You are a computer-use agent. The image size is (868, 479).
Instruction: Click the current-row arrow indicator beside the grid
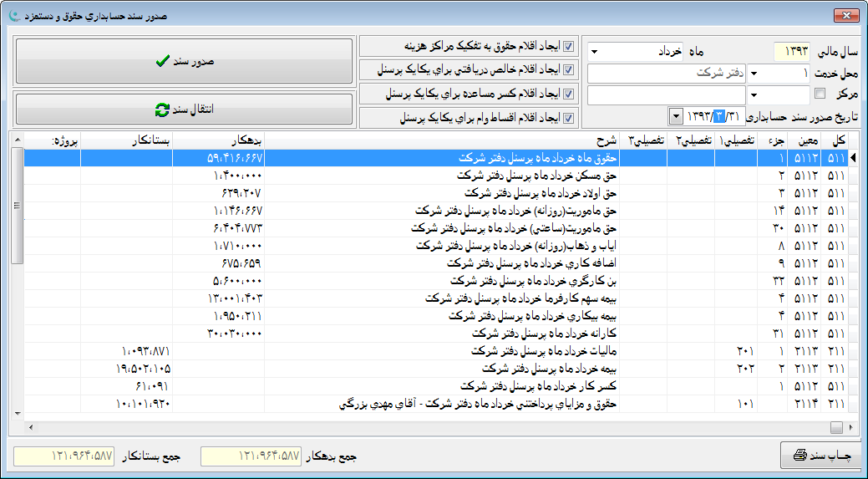[854, 157]
